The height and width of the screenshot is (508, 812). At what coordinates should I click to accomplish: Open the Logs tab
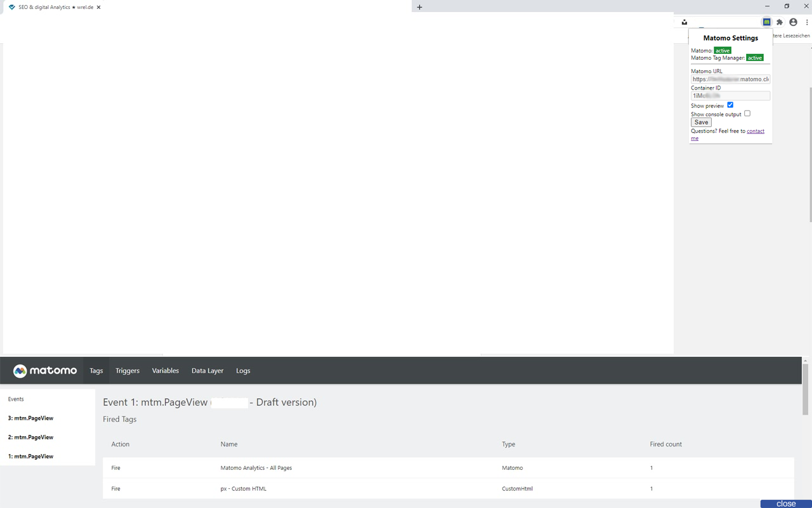[243, 371]
